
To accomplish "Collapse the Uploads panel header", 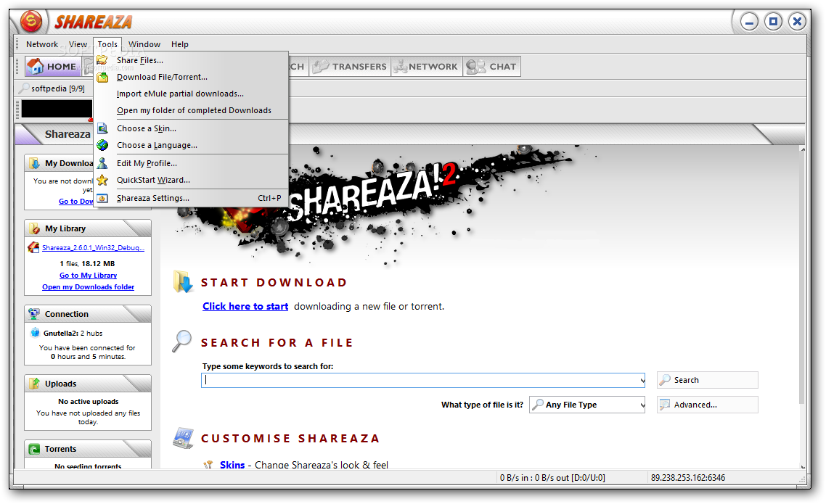I will point(88,384).
